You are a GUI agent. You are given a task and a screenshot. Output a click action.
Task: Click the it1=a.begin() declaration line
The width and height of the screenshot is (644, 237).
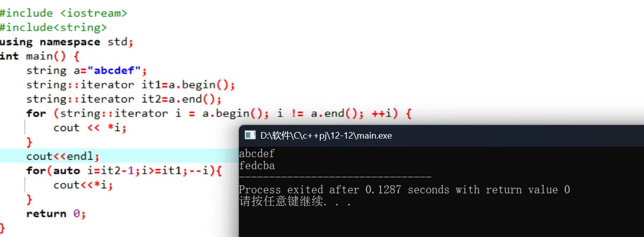[131, 84]
